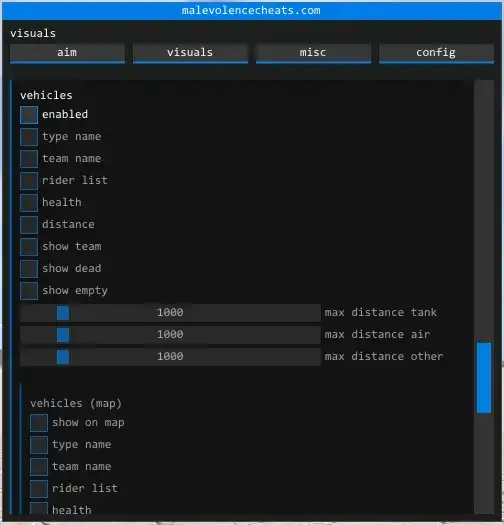
Task: Toggle health under vehicles (map)
Action: [39, 508]
